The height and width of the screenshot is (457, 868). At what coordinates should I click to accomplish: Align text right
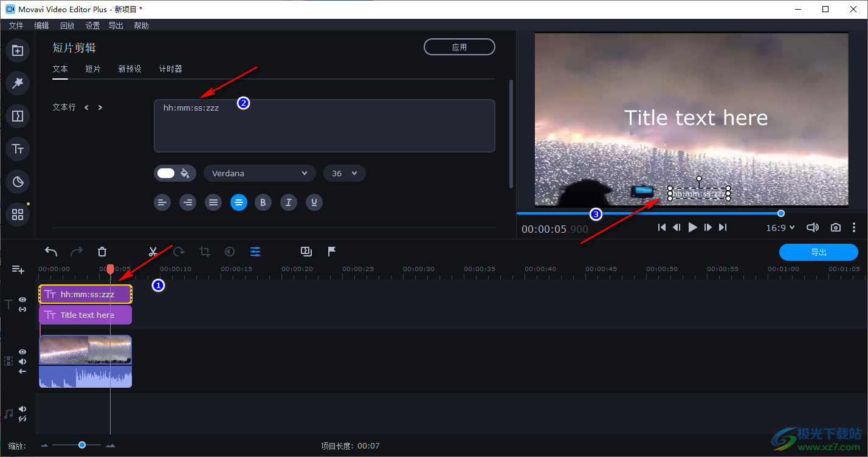188,202
